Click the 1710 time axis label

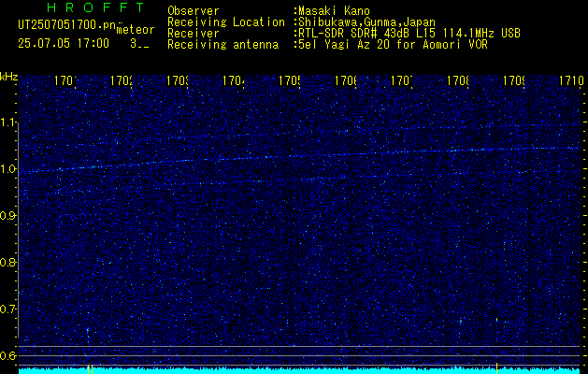click(571, 80)
